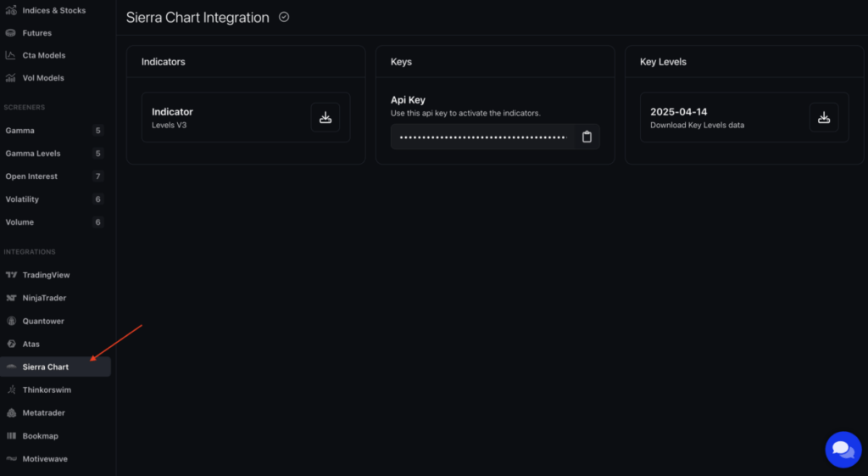Click the TradingView logo icon in sidebar

[x=11, y=275]
